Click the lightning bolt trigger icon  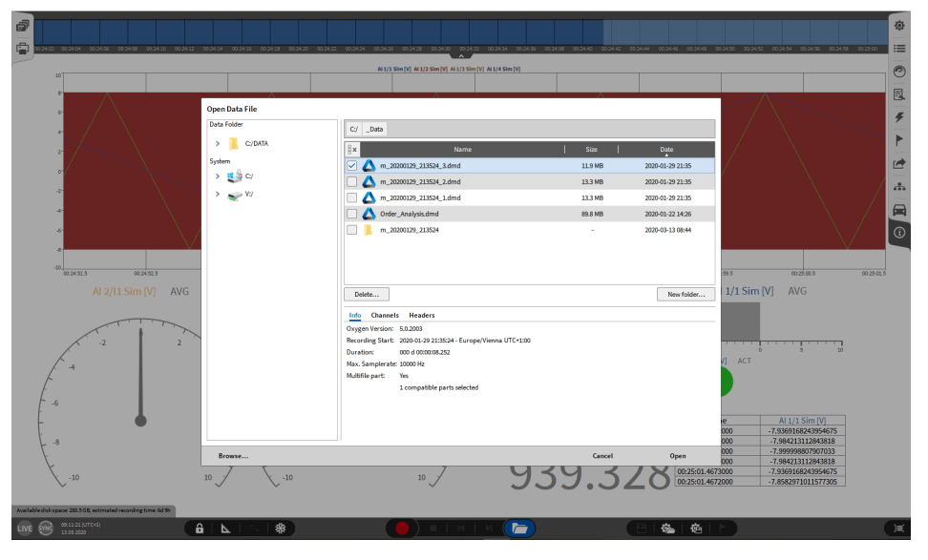click(898, 118)
